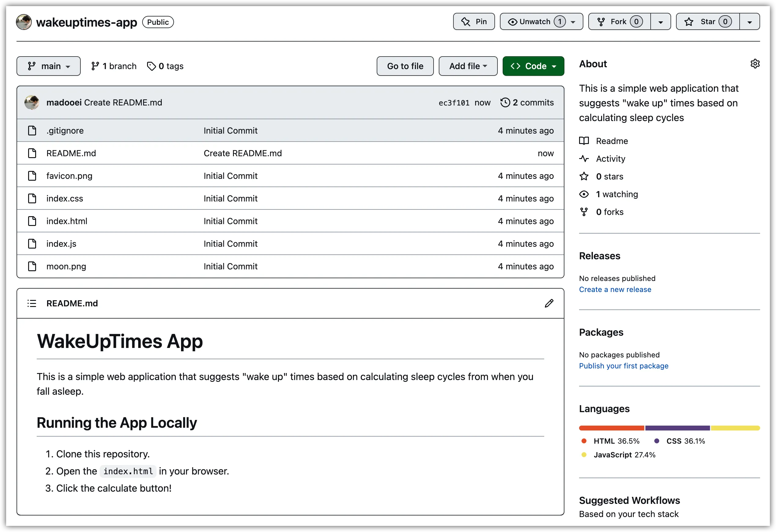Open the index.js file
This screenshot has height=532, width=776.
(61, 244)
